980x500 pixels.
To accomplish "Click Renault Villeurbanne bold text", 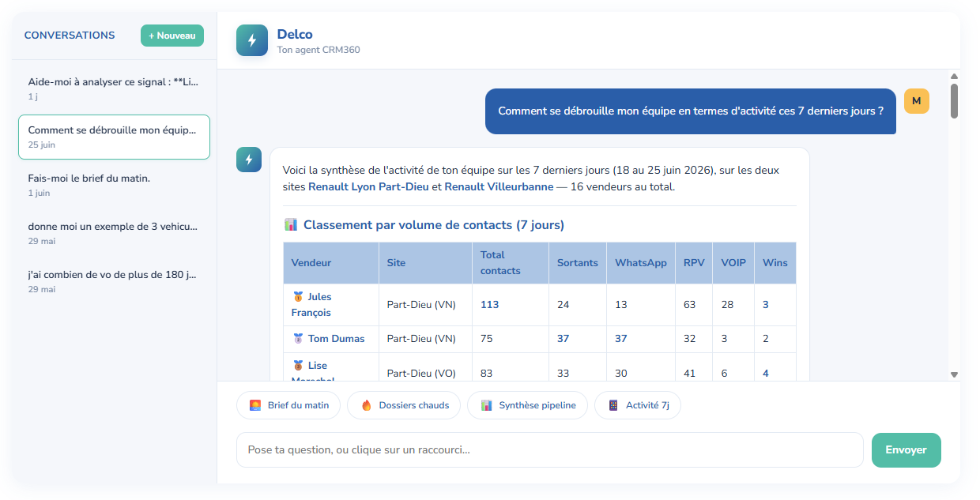I will point(499,187).
